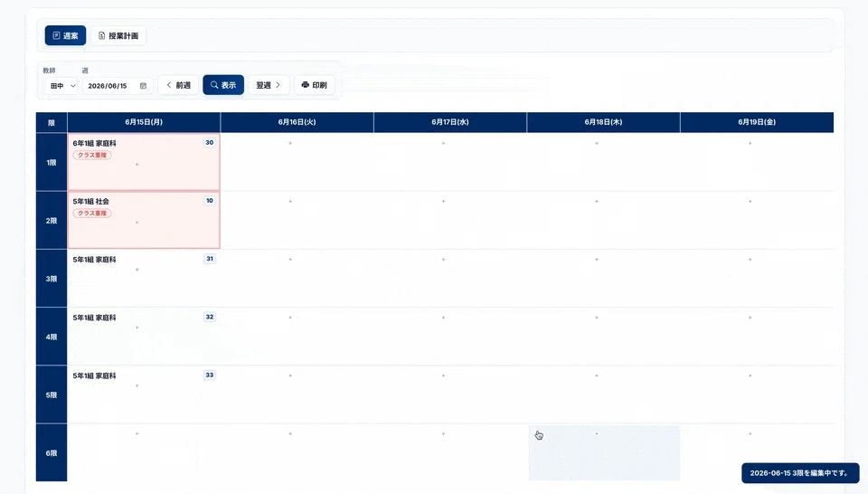Click the number badge 10 in 2限
Image resolution: width=868 pixels, height=494 pixels.
209,201
